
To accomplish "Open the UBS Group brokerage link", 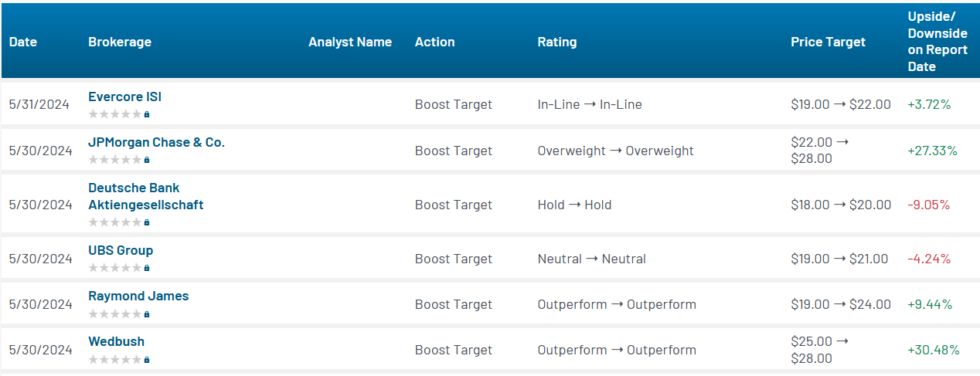I will 121,250.
